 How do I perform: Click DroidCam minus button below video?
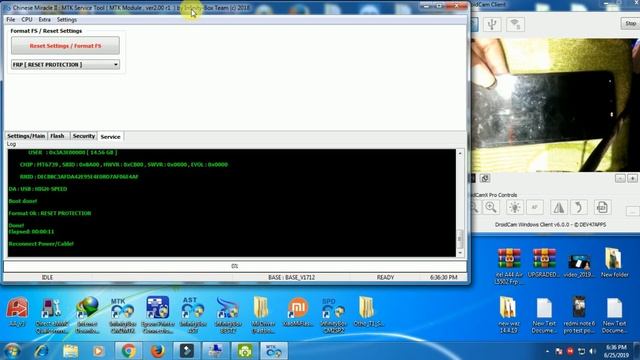pos(620,178)
